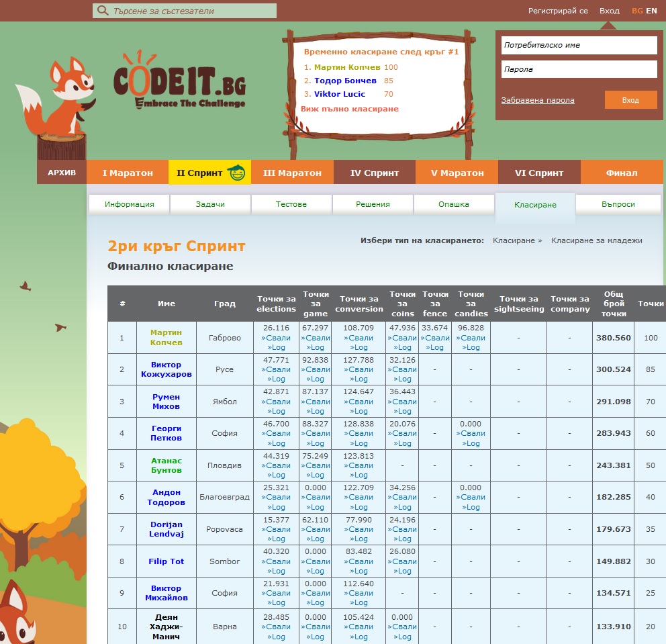This screenshot has height=644, width=666.
Task: Click the CodeIT.bg logo
Action: pyautogui.click(x=179, y=80)
